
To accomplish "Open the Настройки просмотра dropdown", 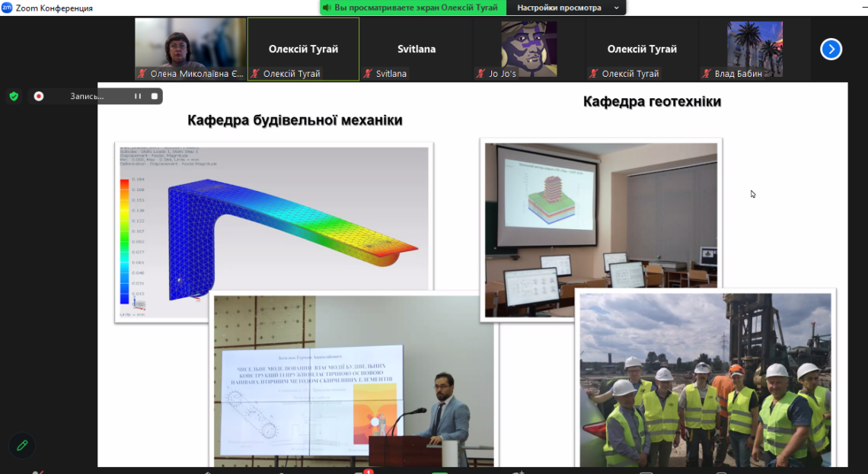I will click(x=568, y=8).
